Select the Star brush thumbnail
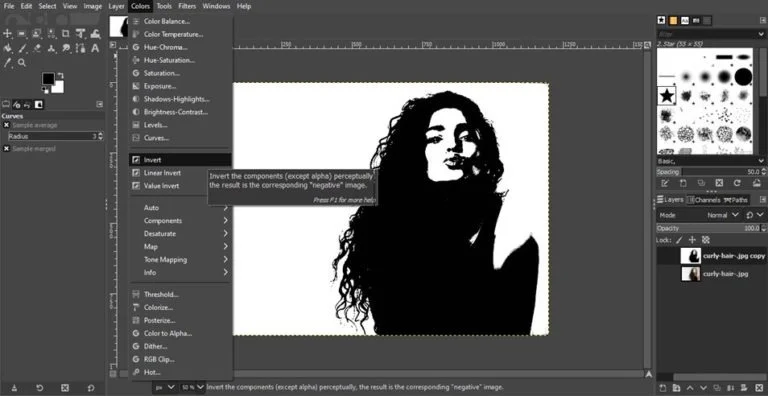768x396 pixels. pyautogui.click(x=666, y=96)
